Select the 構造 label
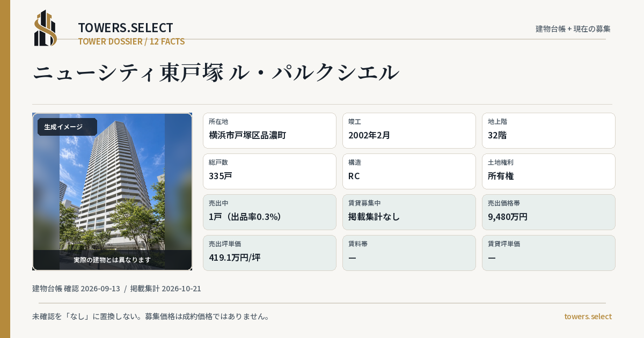Screen dimensions: 644x338 click(354, 163)
